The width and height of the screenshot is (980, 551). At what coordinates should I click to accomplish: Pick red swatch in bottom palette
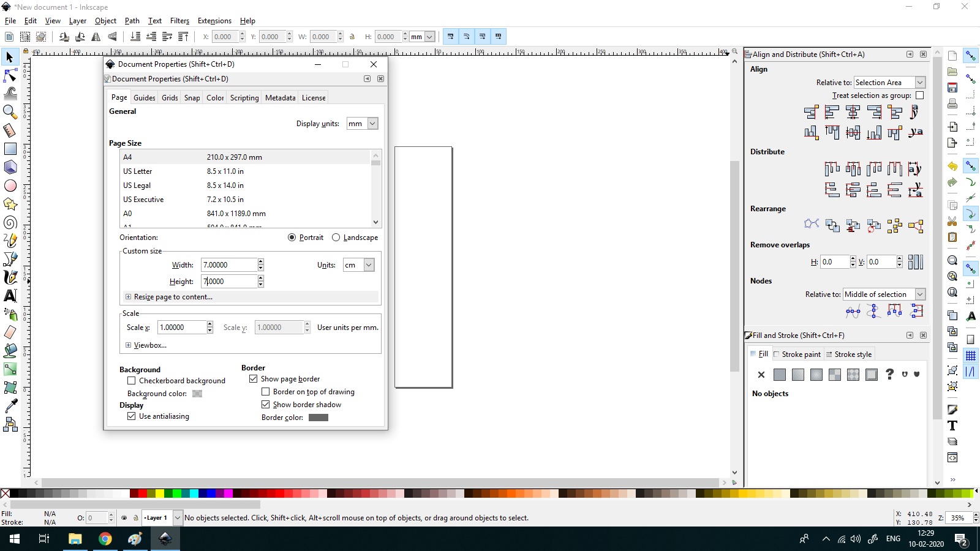[x=142, y=493]
